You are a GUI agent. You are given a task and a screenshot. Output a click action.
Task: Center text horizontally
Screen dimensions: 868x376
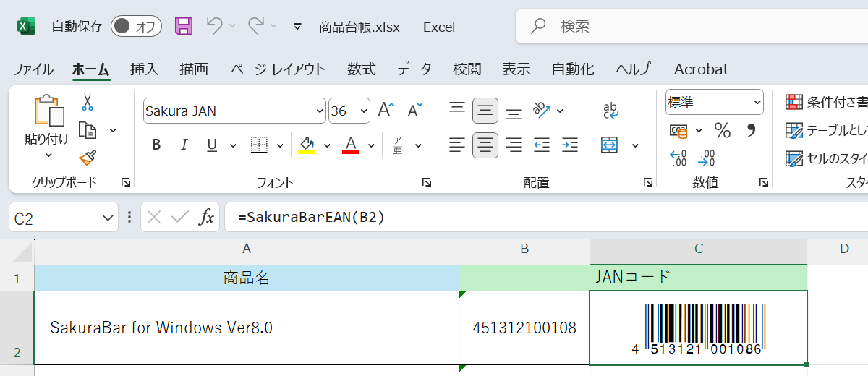pos(485,145)
